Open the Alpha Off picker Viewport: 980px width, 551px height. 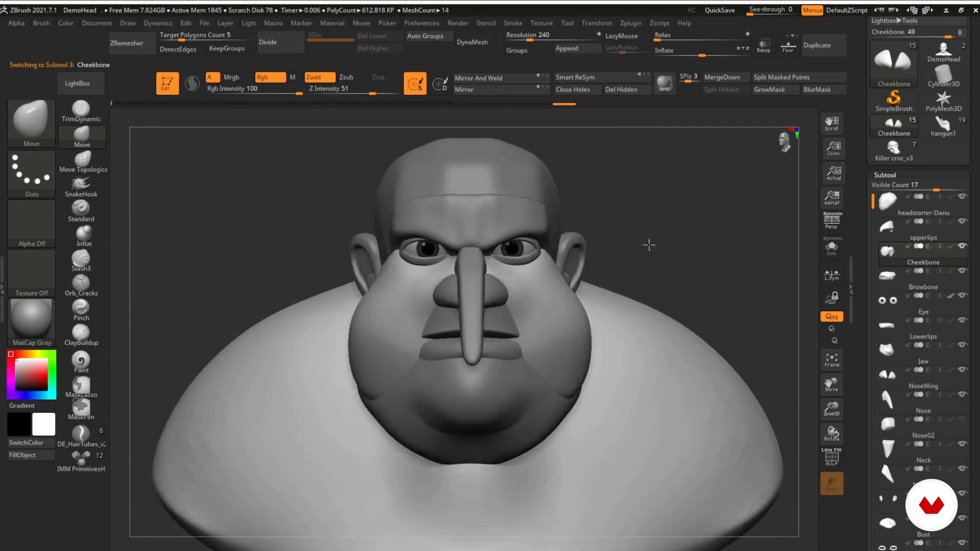(x=31, y=223)
